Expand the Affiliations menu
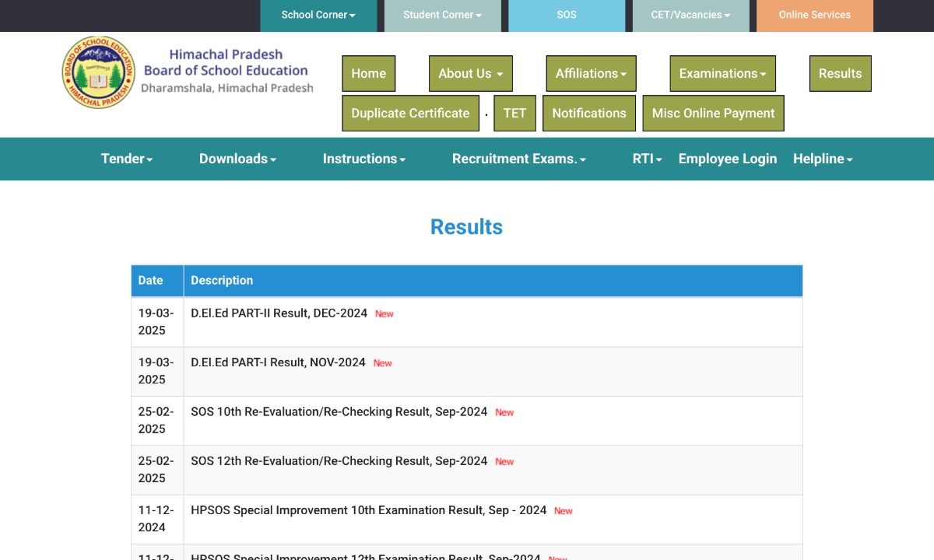 [592, 74]
